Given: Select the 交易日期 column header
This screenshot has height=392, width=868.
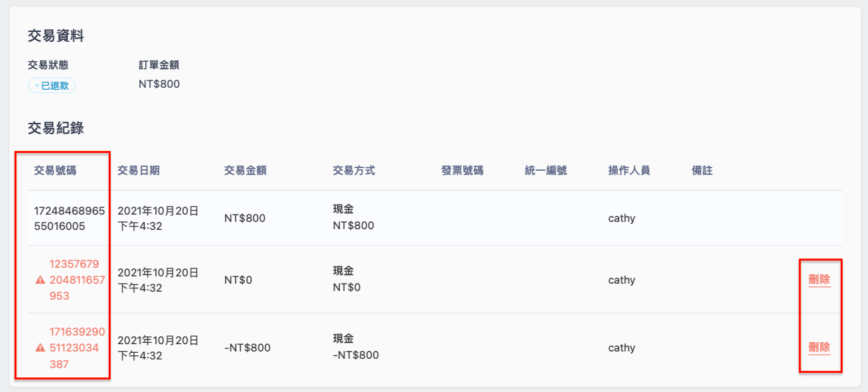Looking at the screenshot, I should click(x=138, y=171).
